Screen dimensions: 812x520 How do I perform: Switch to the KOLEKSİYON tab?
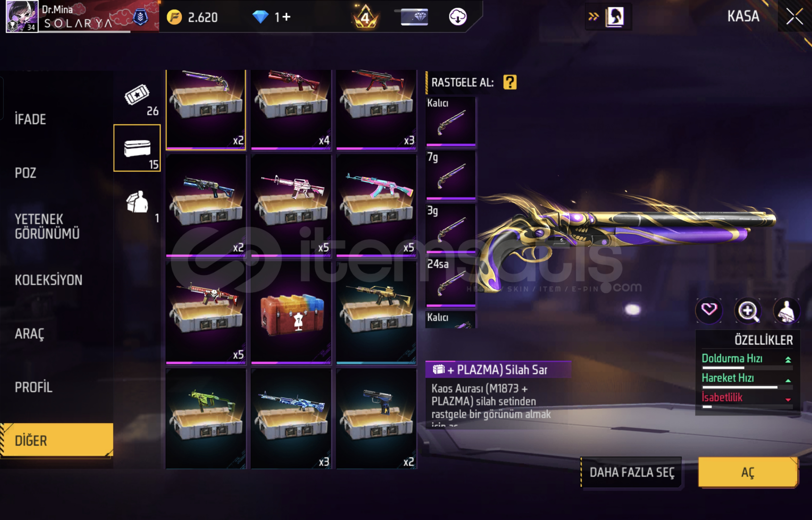tap(49, 280)
